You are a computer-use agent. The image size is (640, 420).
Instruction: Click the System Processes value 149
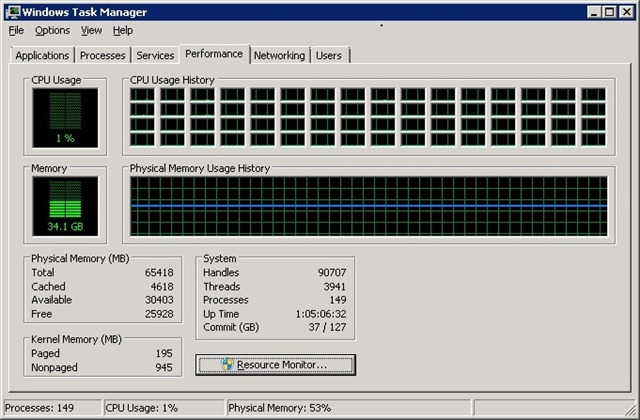pyautogui.click(x=338, y=300)
